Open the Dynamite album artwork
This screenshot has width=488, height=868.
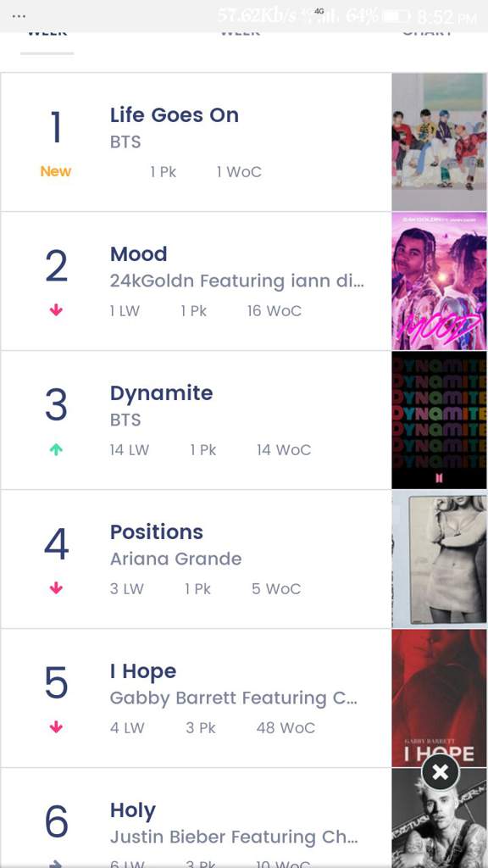(x=440, y=420)
